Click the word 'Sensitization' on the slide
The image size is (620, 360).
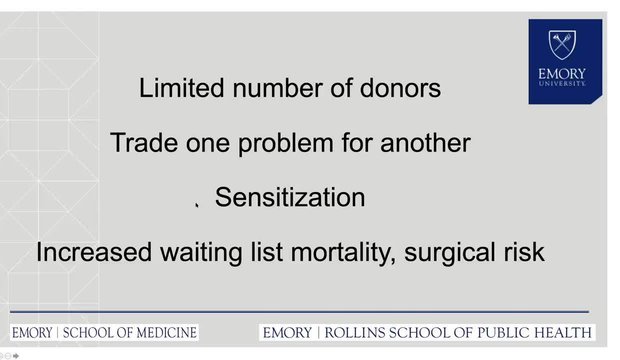pyautogui.click(x=290, y=197)
